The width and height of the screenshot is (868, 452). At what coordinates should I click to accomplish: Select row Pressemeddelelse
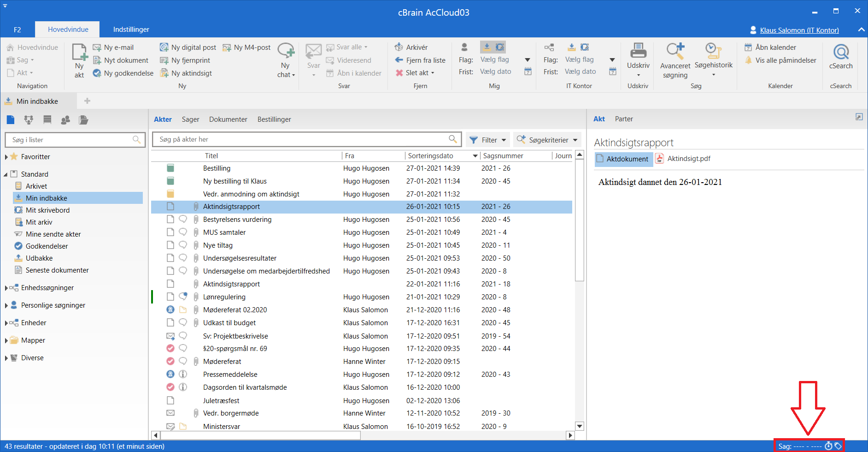(362, 375)
